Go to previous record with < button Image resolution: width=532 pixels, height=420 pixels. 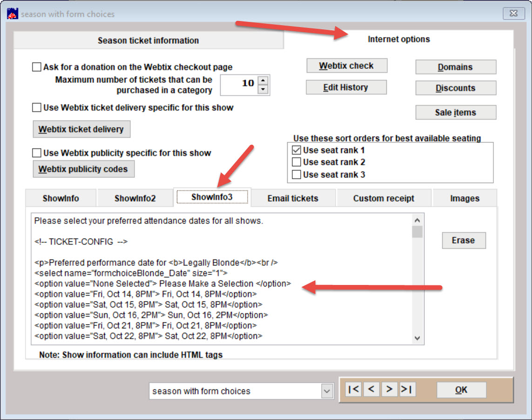pyautogui.click(x=371, y=389)
